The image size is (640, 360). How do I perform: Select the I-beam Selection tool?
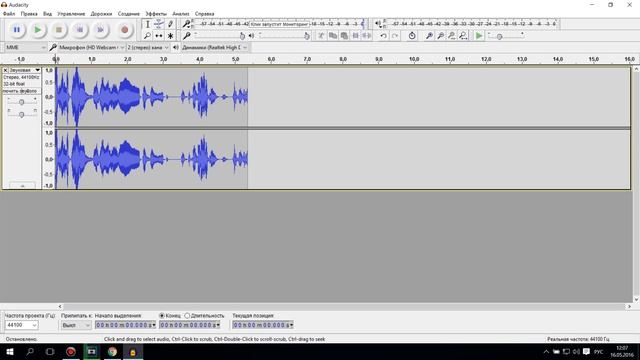tap(147, 24)
